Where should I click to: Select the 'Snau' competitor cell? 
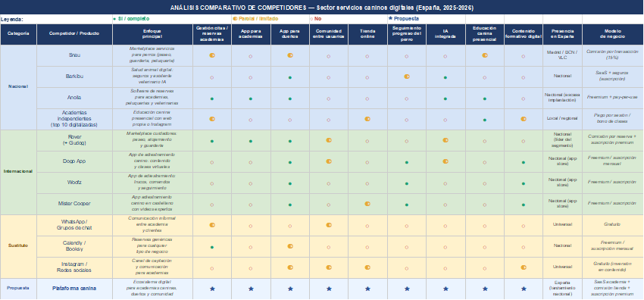click(74, 55)
